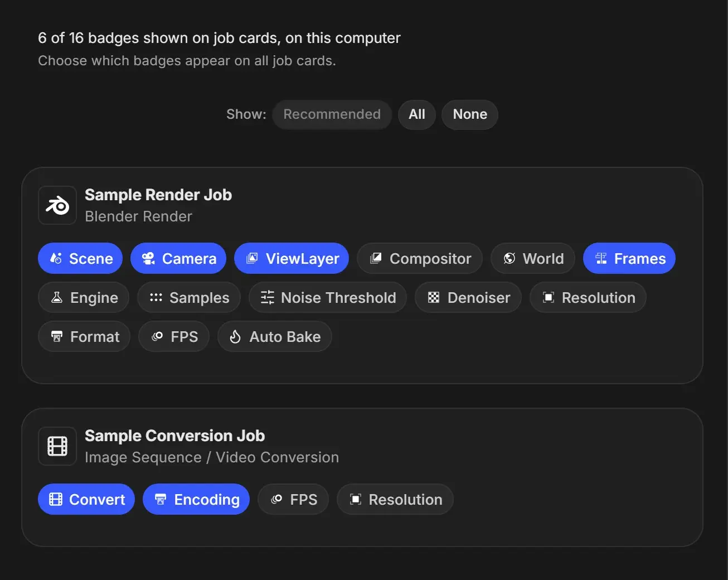Click the Blender logo icon
This screenshot has height=580, width=728.
pos(57,205)
